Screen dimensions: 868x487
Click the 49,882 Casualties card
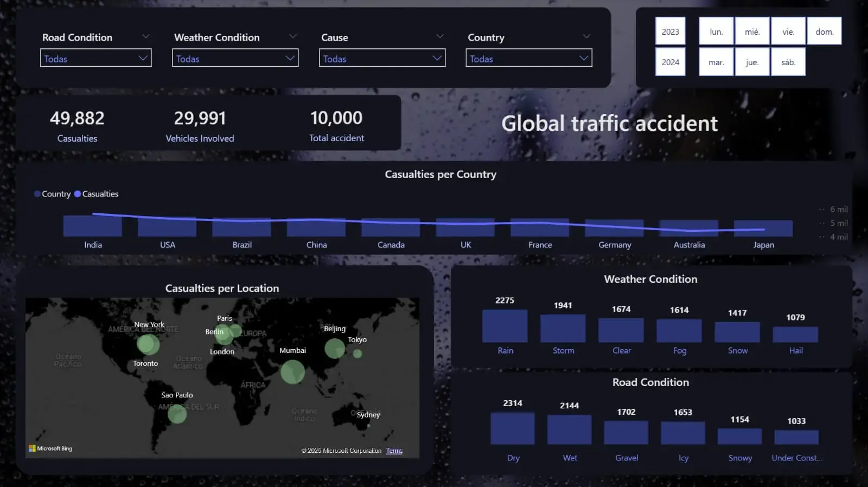(77, 125)
